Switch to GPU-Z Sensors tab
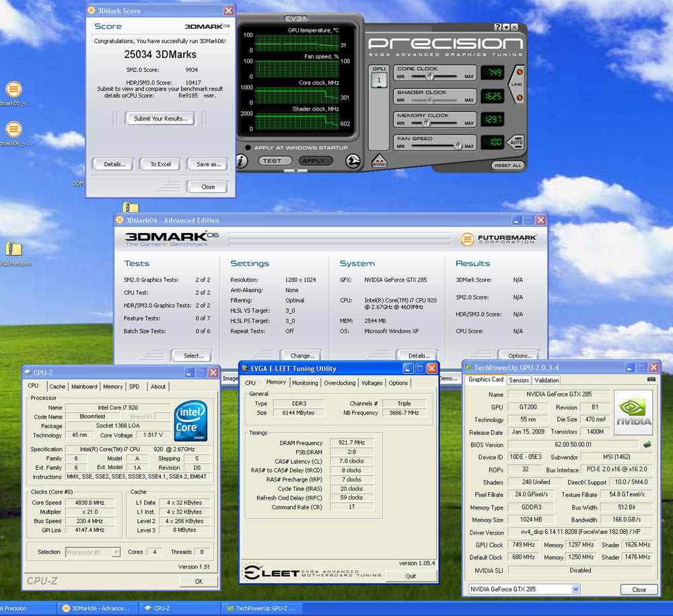Image resolution: width=673 pixels, height=616 pixels. tap(519, 380)
